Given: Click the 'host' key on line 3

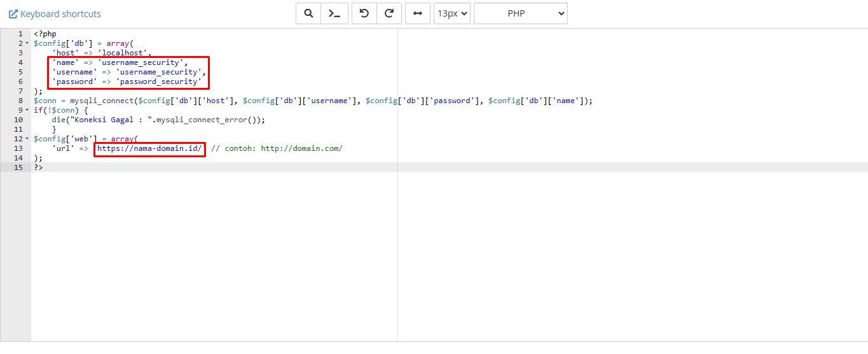Looking at the screenshot, I should pyautogui.click(x=65, y=53).
